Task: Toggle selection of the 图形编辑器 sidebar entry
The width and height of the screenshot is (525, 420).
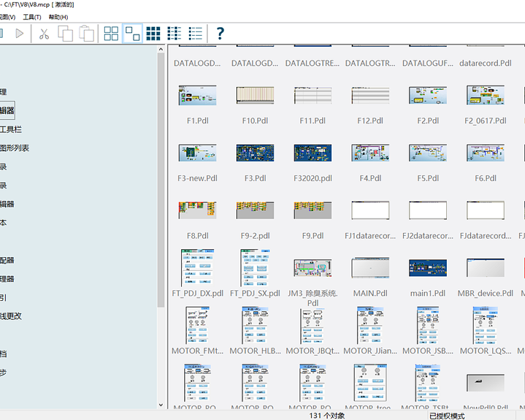Action: point(6,110)
